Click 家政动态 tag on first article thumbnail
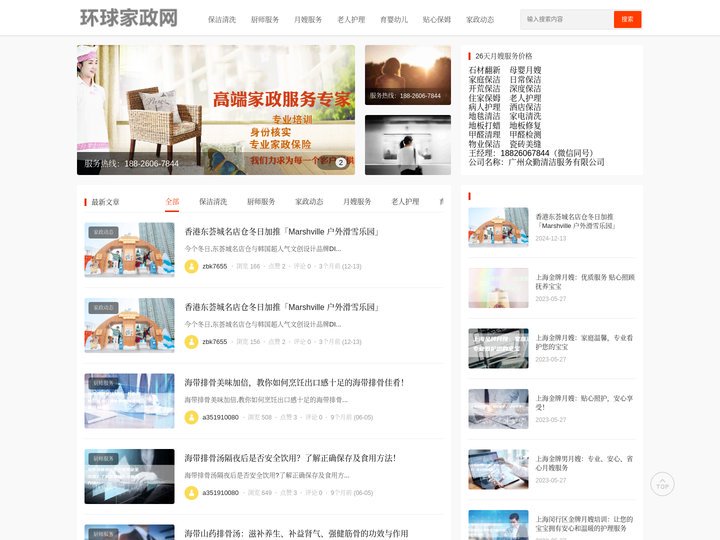 (103, 232)
